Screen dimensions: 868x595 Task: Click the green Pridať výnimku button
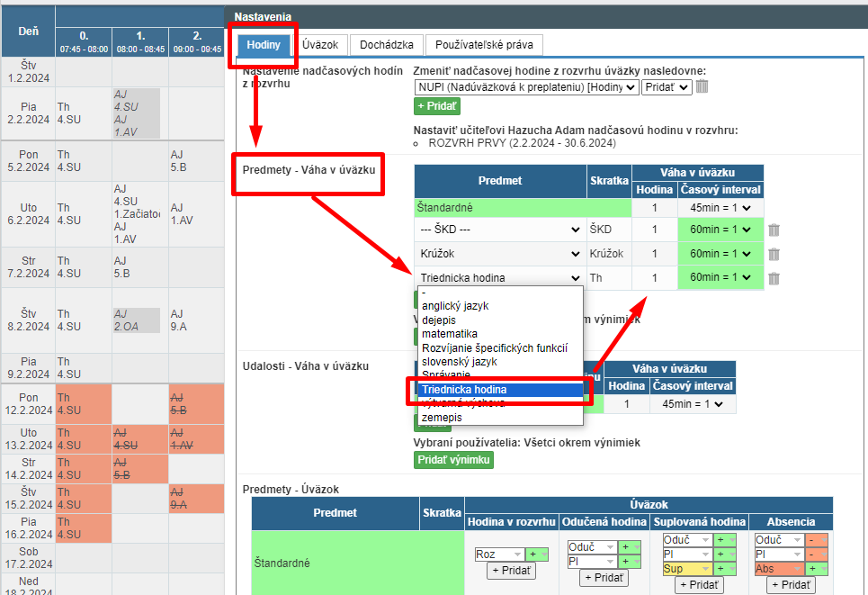click(453, 460)
